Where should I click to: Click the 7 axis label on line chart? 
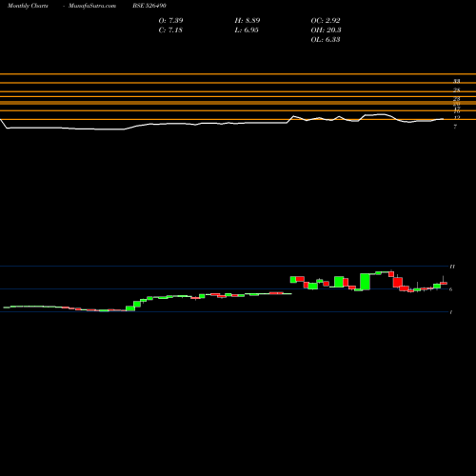455,127
